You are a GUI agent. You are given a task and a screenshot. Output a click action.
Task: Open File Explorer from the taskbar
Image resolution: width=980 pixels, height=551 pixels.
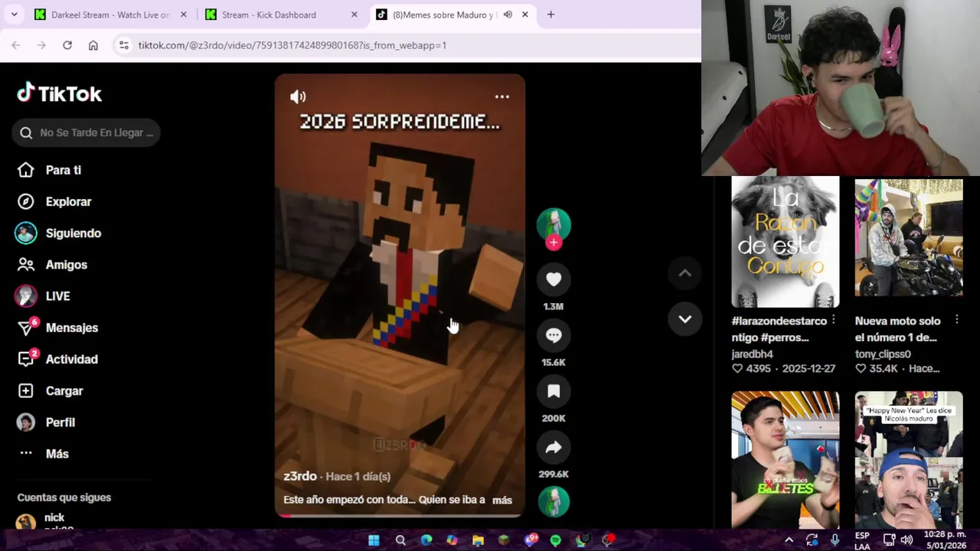[x=478, y=540]
